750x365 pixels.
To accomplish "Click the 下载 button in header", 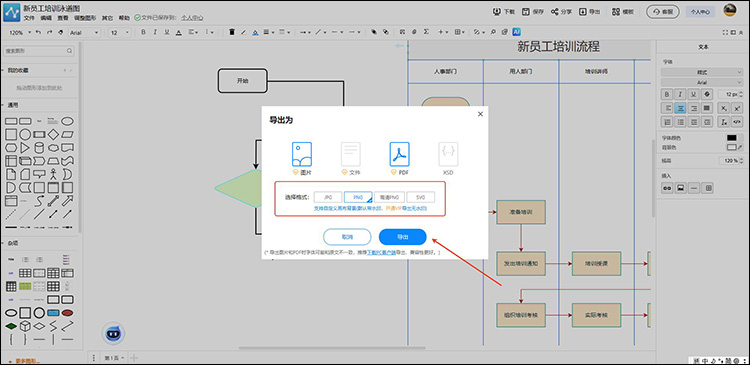I will pos(504,11).
